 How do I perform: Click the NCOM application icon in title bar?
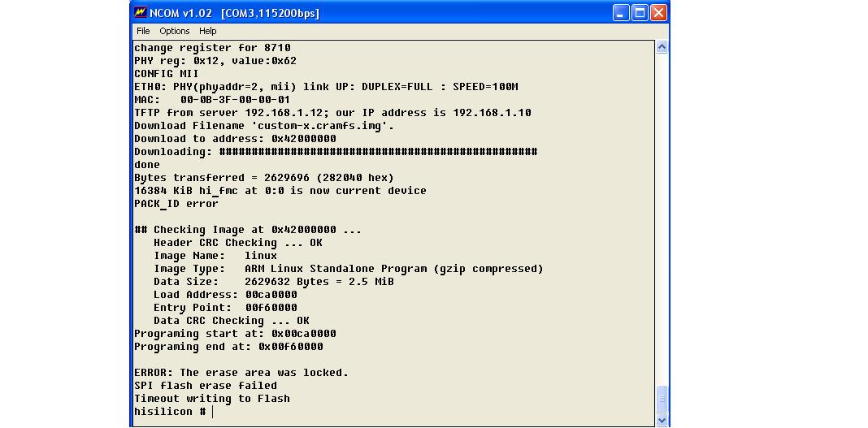pyautogui.click(x=141, y=13)
